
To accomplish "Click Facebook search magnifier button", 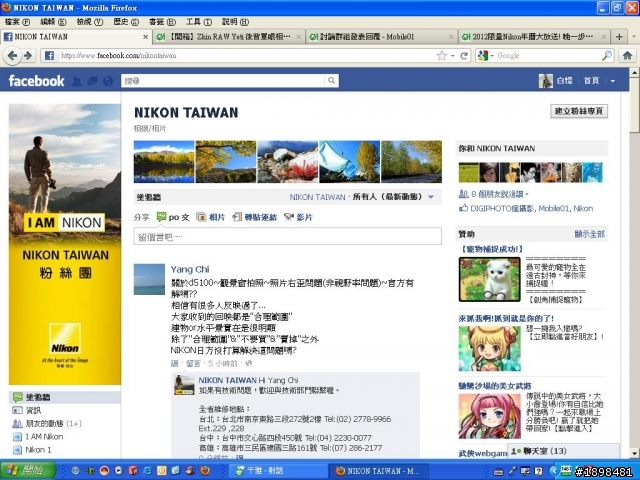I will (x=331, y=81).
